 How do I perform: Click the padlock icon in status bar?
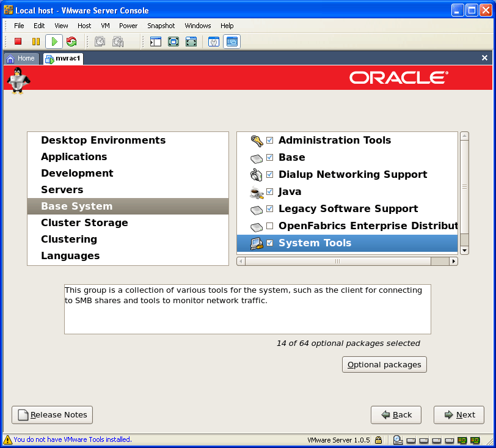[379, 439]
